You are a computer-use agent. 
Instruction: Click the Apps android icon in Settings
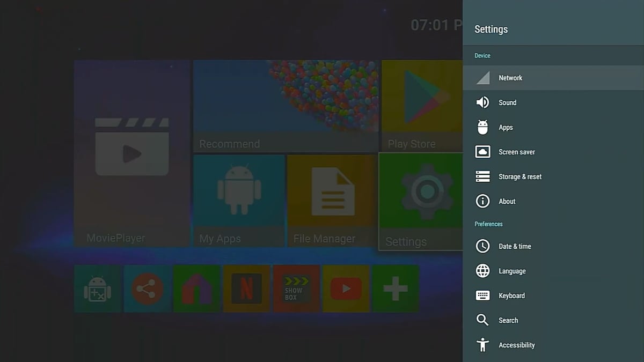[482, 127]
